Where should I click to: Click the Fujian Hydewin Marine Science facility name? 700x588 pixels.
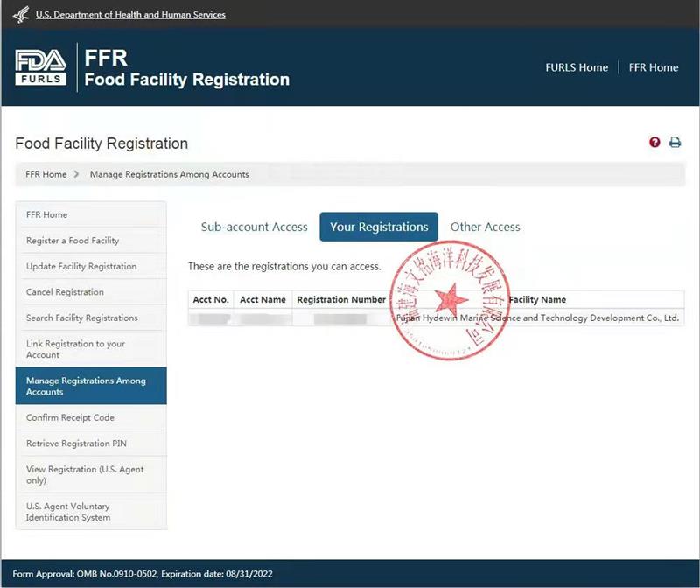537,318
